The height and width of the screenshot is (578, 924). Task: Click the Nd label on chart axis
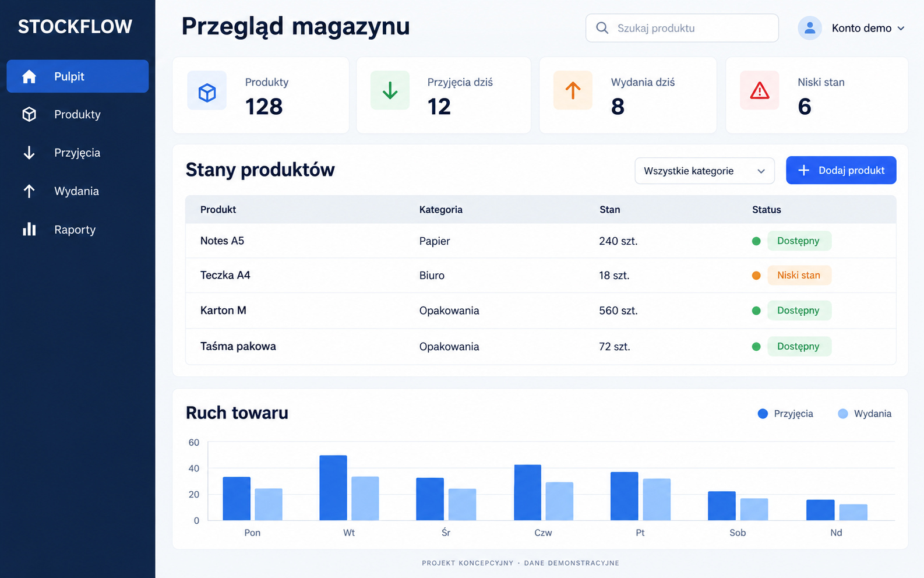(x=836, y=533)
